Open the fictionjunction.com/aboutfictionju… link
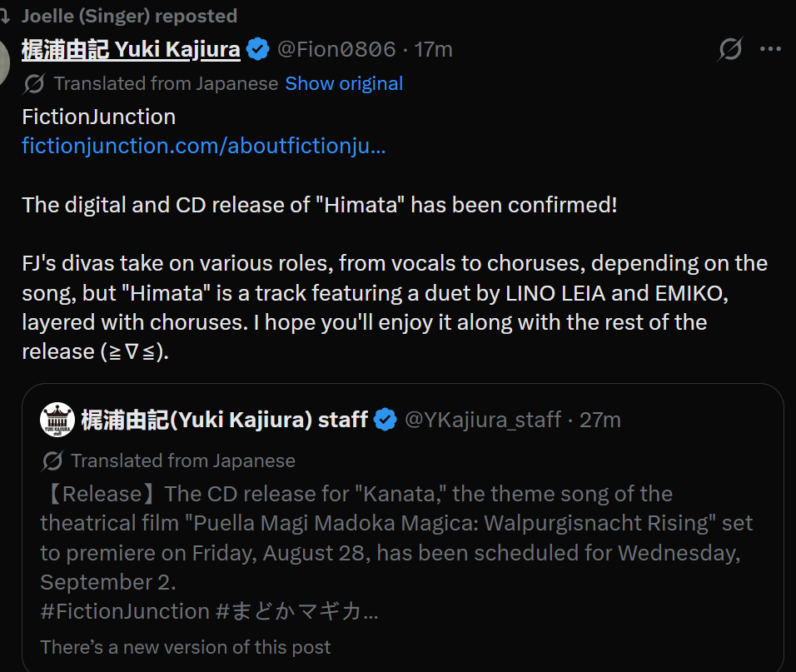The image size is (796, 672). 203,147
